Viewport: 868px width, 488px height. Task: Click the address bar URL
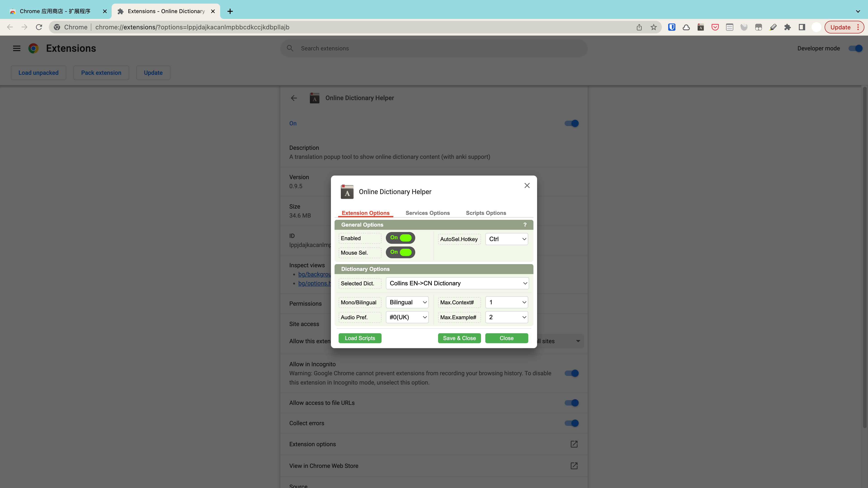[x=192, y=27]
